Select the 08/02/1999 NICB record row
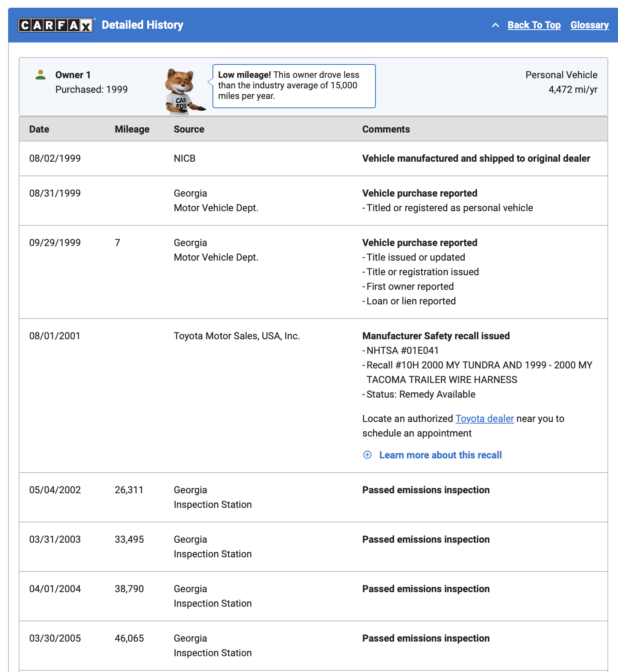 (x=313, y=158)
